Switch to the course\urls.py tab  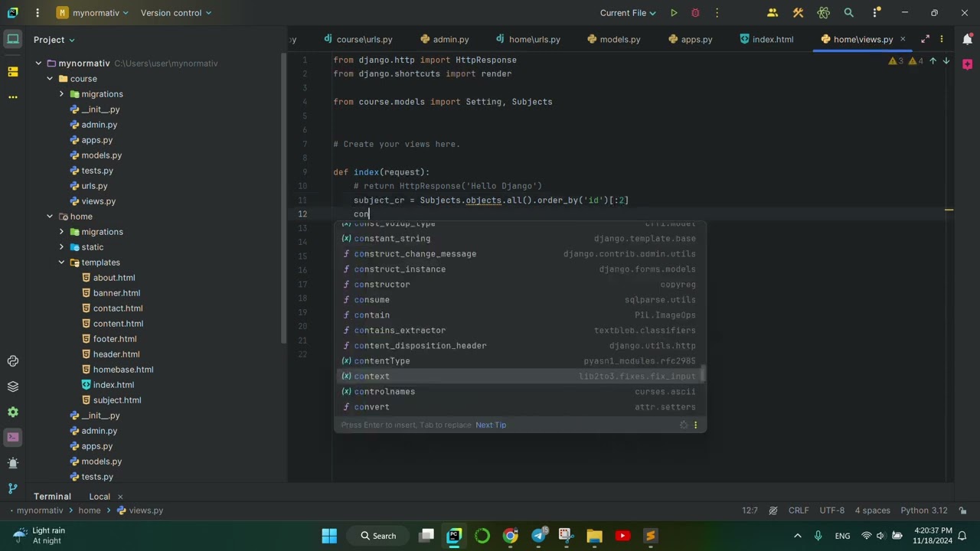coord(358,39)
